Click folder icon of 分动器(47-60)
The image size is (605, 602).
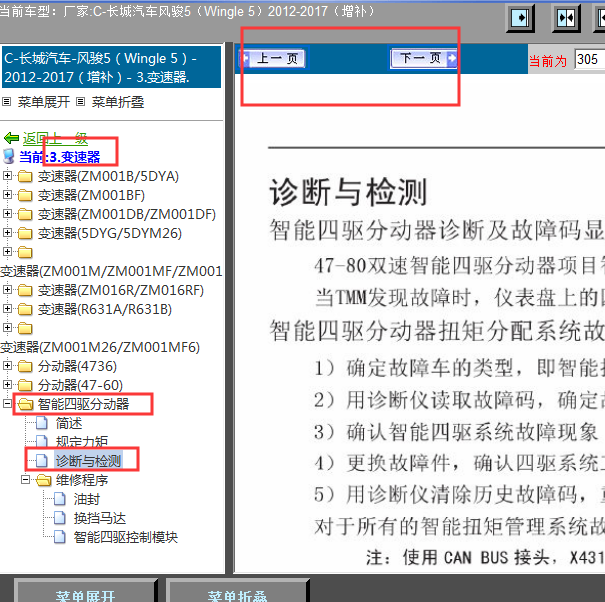tap(25, 385)
